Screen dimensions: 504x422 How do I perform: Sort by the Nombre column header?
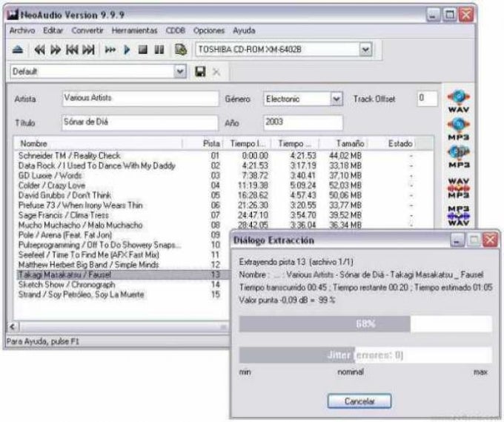[98, 143]
